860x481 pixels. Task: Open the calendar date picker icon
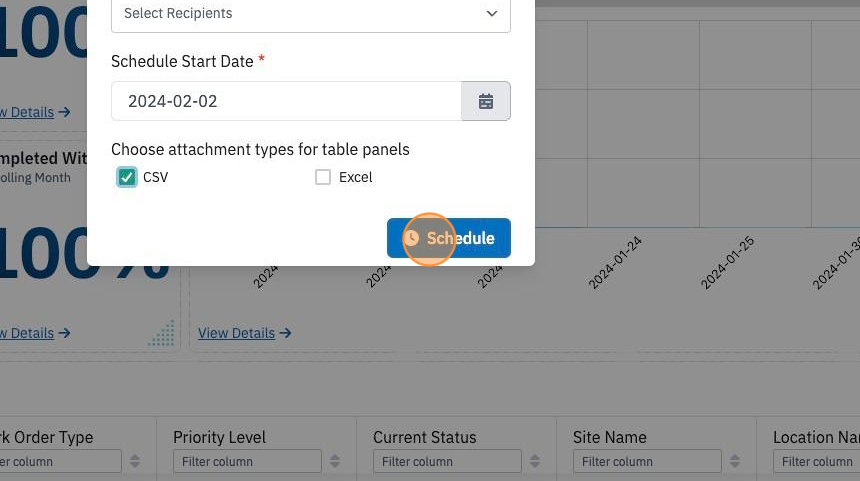pos(486,101)
